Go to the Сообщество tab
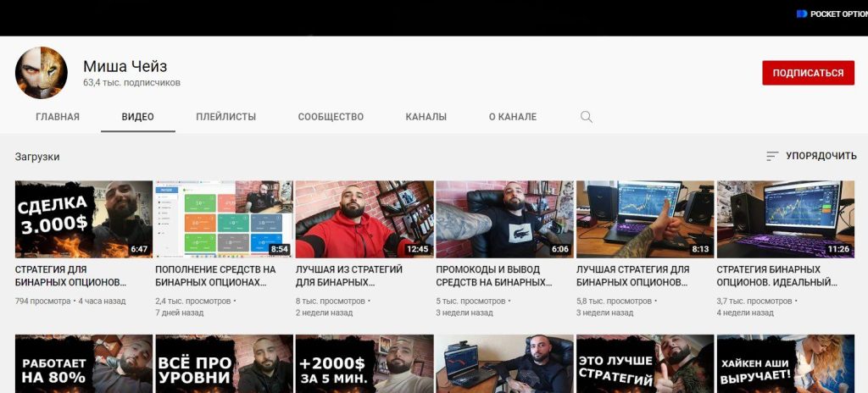 point(331,117)
